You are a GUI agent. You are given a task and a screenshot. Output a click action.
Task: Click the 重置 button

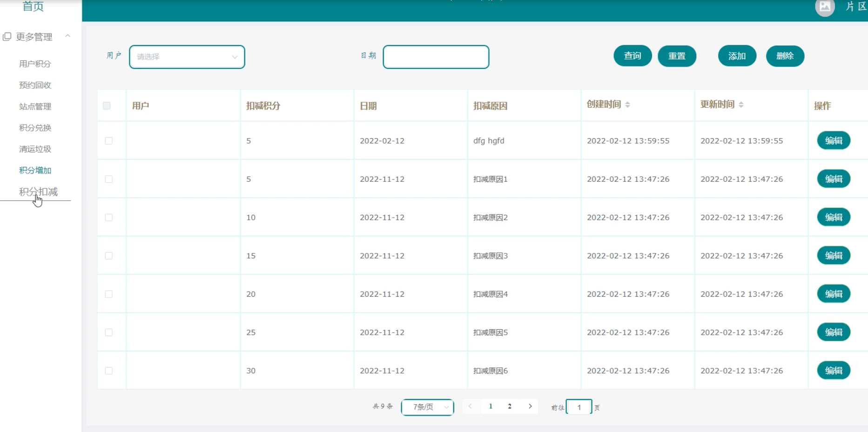[x=677, y=56]
